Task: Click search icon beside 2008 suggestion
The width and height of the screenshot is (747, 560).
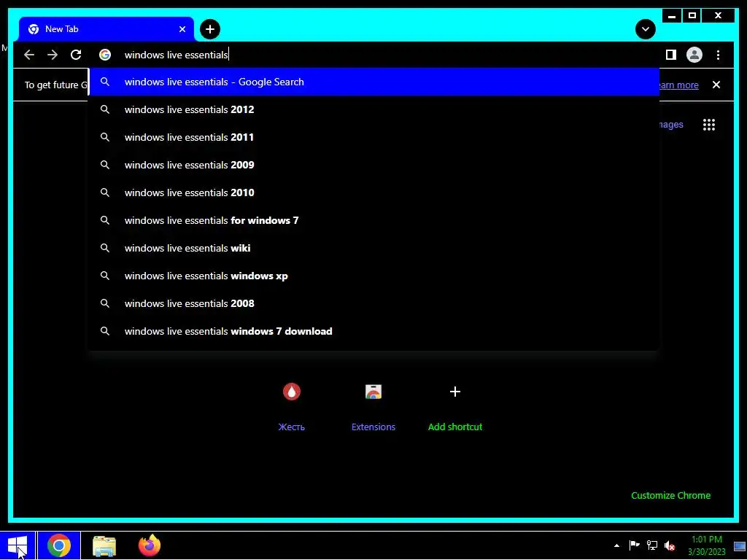Action: (x=105, y=303)
